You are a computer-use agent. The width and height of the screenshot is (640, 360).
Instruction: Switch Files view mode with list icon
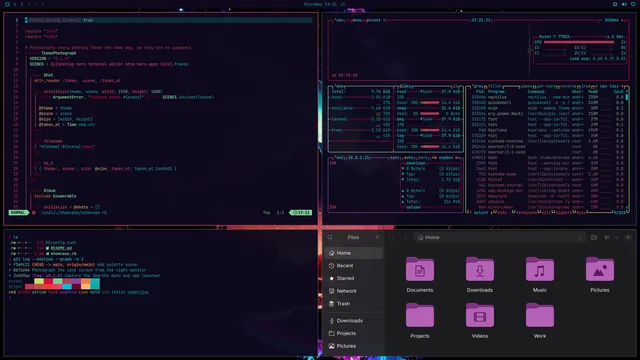pyautogui.click(x=607, y=237)
